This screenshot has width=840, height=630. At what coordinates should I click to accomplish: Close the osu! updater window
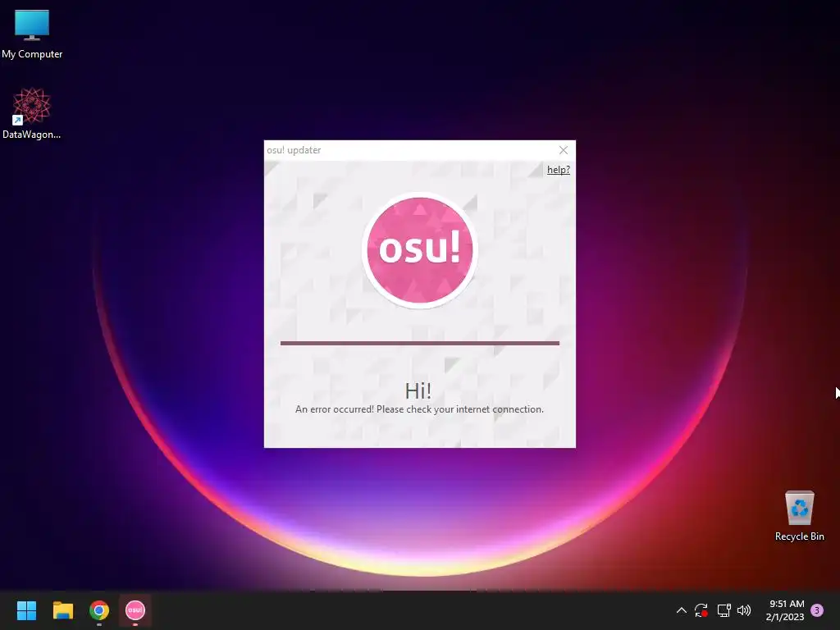click(x=563, y=150)
